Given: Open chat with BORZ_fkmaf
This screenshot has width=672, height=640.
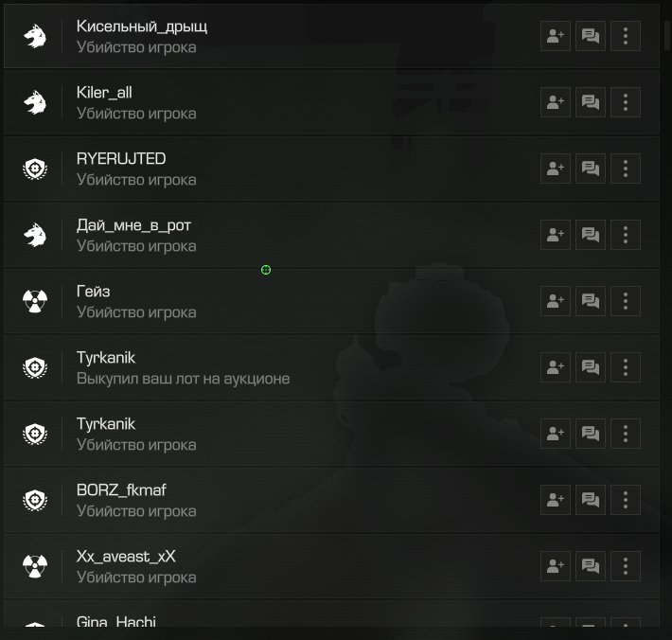Looking at the screenshot, I should (591, 500).
